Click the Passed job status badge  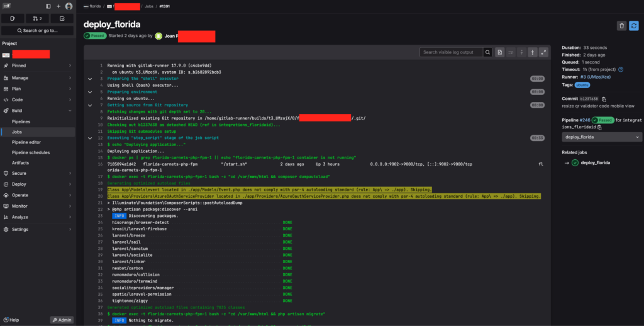(95, 36)
